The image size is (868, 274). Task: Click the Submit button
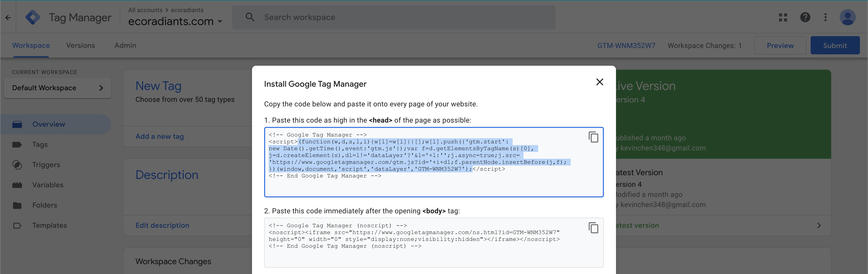[x=835, y=45]
